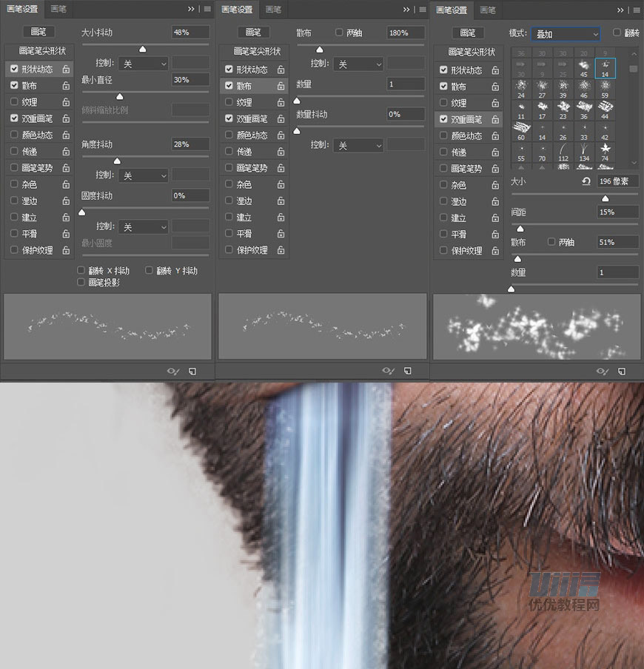The height and width of the screenshot is (669, 644).
Task: Open 控制 dropdown under 数量抖动 in middle panel
Action: 358,146
